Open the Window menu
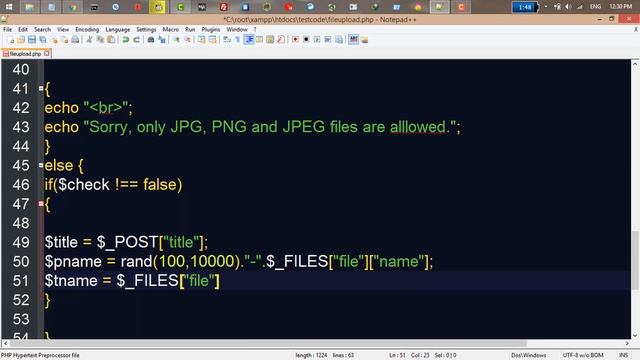 pos(237,29)
